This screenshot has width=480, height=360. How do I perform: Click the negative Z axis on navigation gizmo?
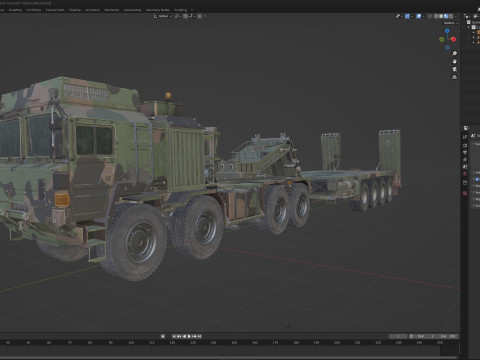447,48
